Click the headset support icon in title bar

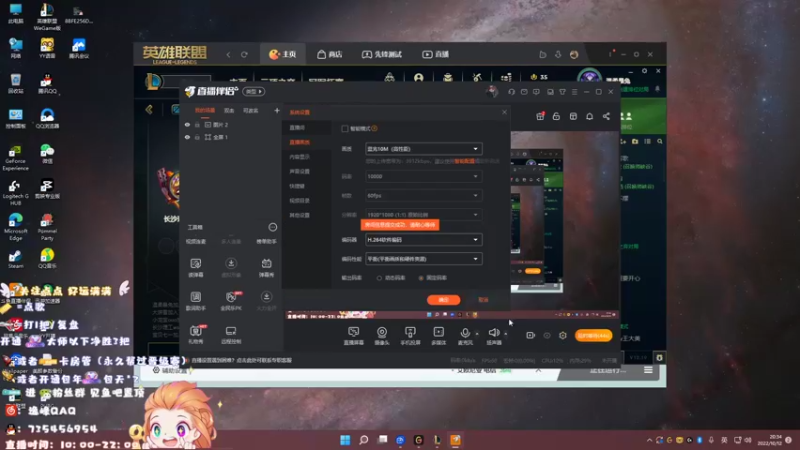pyautogui.click(x=511, y=92)
